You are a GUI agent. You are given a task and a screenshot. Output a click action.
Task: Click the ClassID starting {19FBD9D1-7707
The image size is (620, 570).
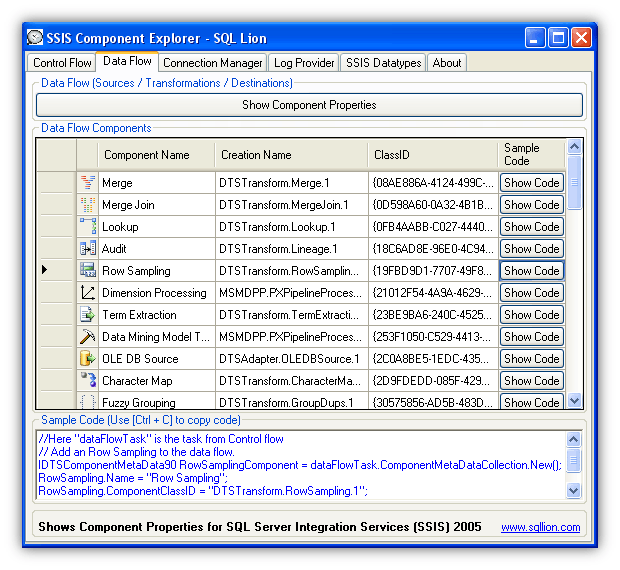pos(433,270)
